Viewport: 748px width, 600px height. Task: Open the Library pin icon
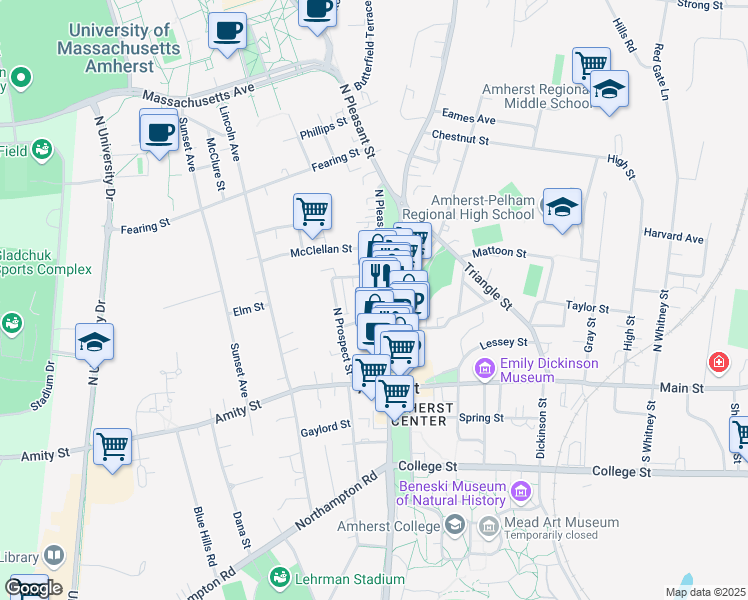click(x=54, y=556)
